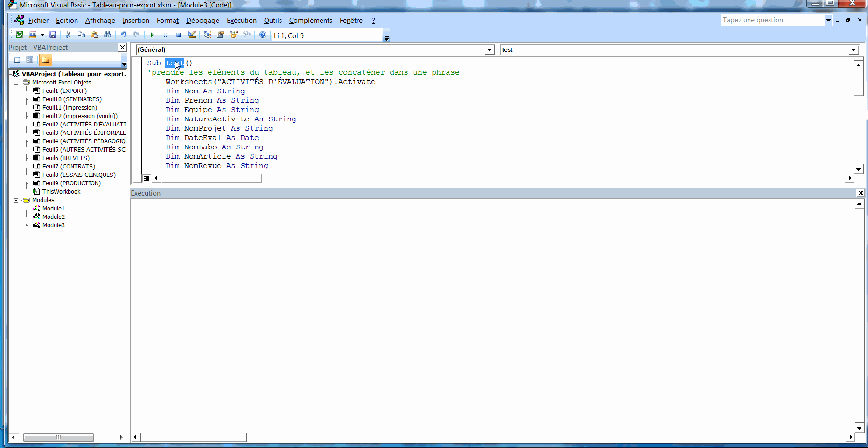Select Feuil8 (ESSAIS CLINIQUES) in tree
Image resolution: width=868 pixels, height=448 pixels.
pyautogui.click(x=79, y=175)
